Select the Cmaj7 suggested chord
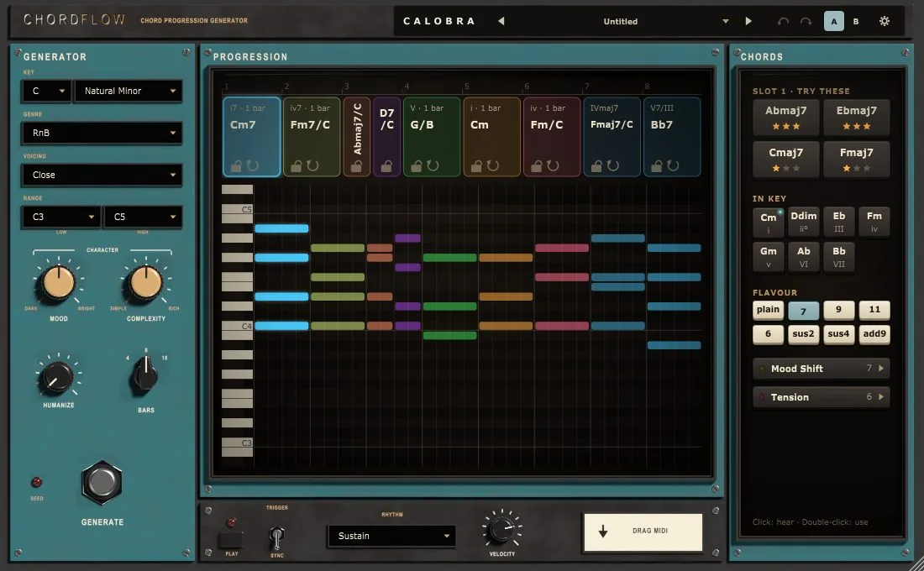Screen dimensions: 924x571 coord(785,160)
